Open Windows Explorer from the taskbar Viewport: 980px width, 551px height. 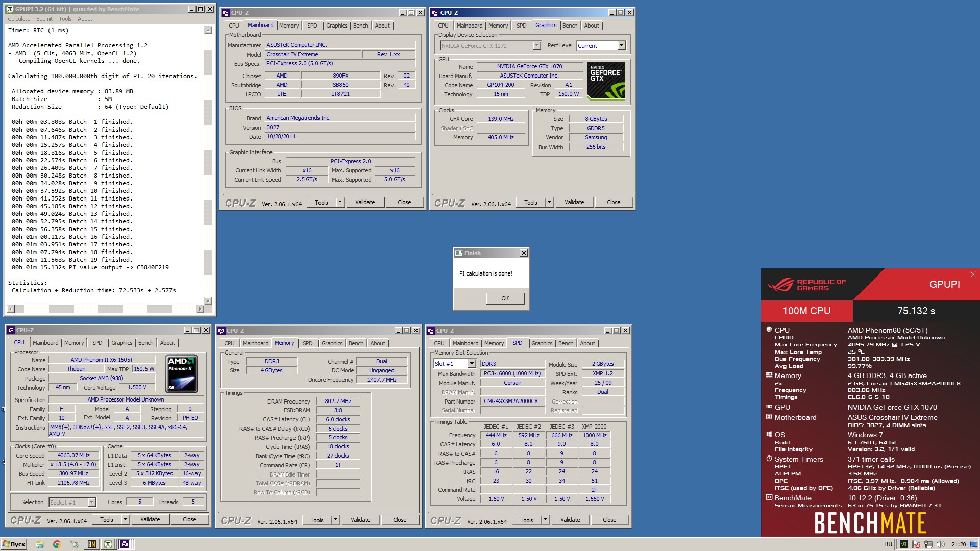40,544
